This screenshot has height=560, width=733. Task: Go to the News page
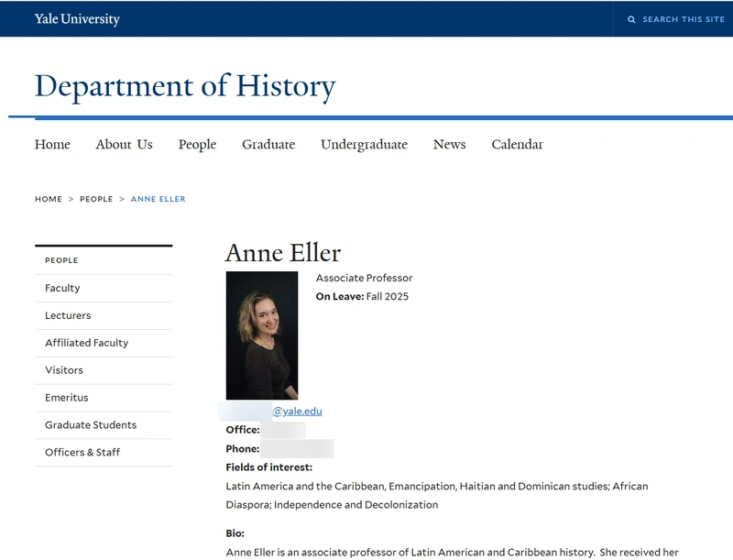coord(449,145)
